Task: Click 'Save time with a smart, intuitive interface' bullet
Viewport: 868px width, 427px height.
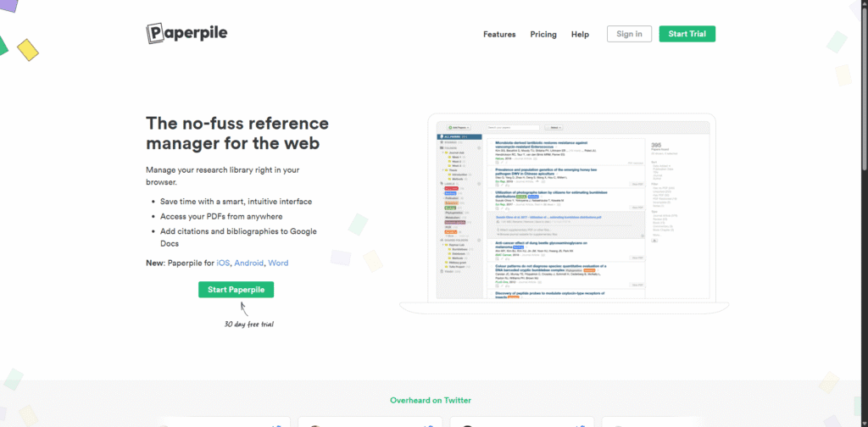Action: [236, 202]
